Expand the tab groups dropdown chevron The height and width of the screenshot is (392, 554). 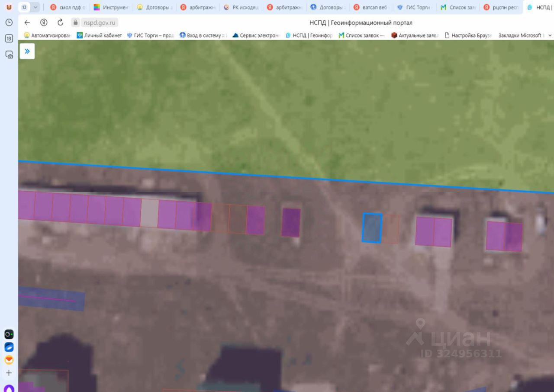[x=35, y=7]
